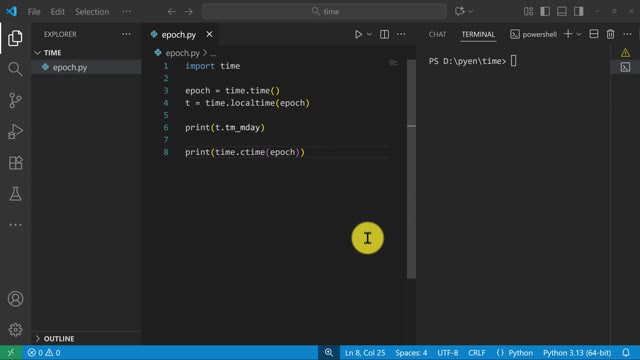
Task: Click the minimap at editor top right
Action: click(393, 62)
